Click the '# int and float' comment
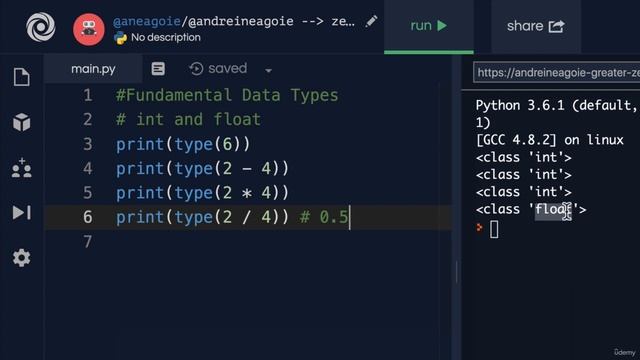The height and width of the screenshot is (360, 640). (x=188, y=120)
